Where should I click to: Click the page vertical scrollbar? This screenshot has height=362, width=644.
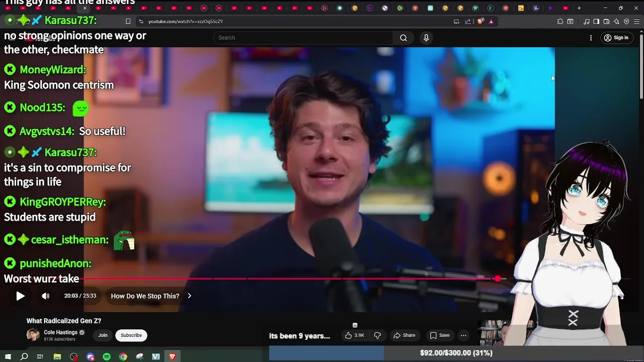tap(641, 65)
